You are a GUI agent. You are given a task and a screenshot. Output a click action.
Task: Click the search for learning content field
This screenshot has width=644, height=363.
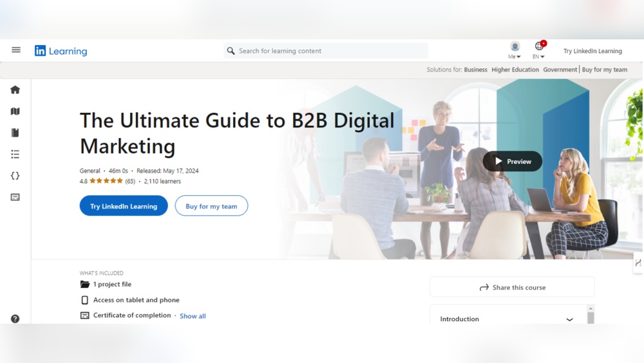point(326,50)
